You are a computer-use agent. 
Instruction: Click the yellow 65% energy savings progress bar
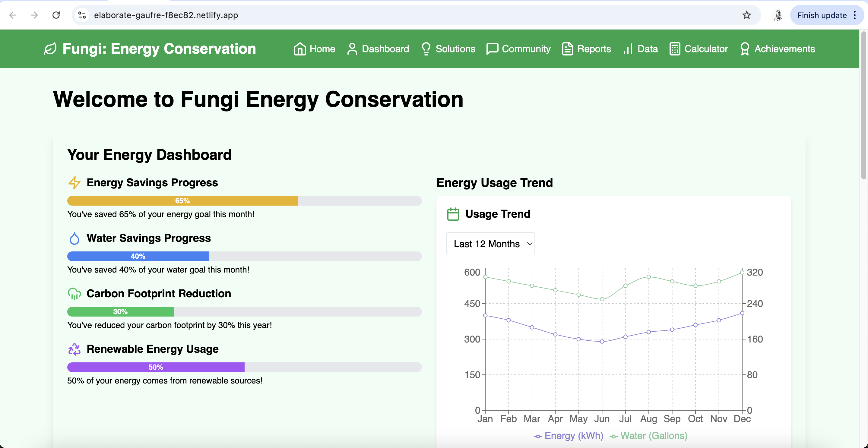click(x=182, y=201)
